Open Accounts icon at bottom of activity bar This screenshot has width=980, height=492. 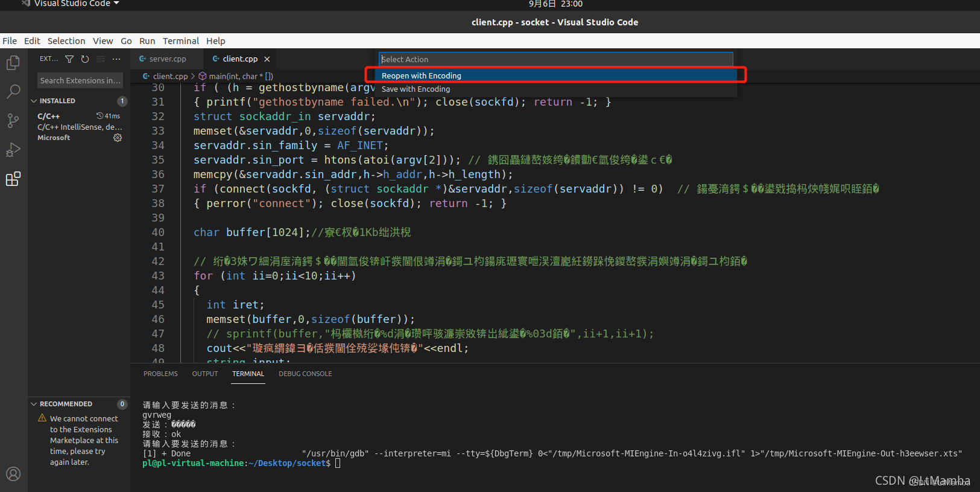(x=13, y=474)
